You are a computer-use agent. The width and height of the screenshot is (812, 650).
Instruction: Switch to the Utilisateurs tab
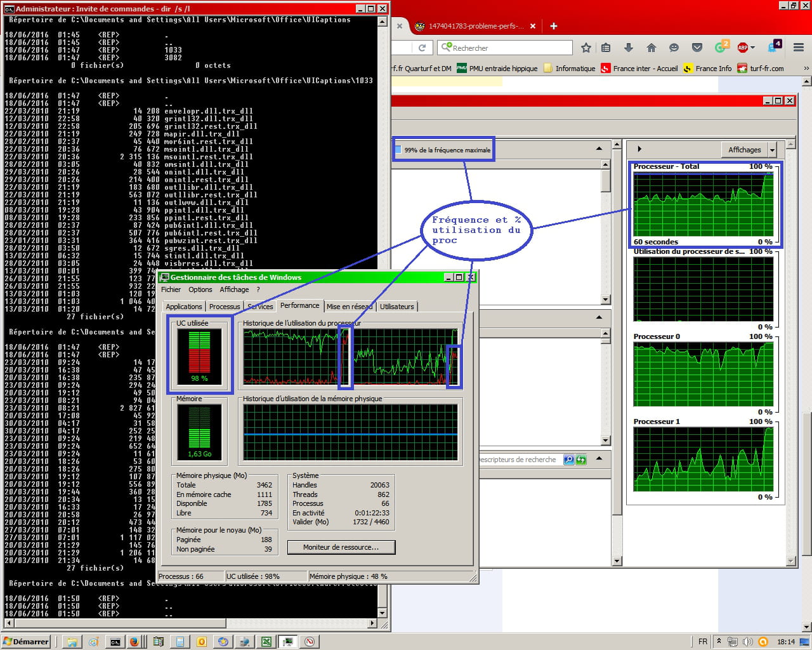tap(397, 307)
